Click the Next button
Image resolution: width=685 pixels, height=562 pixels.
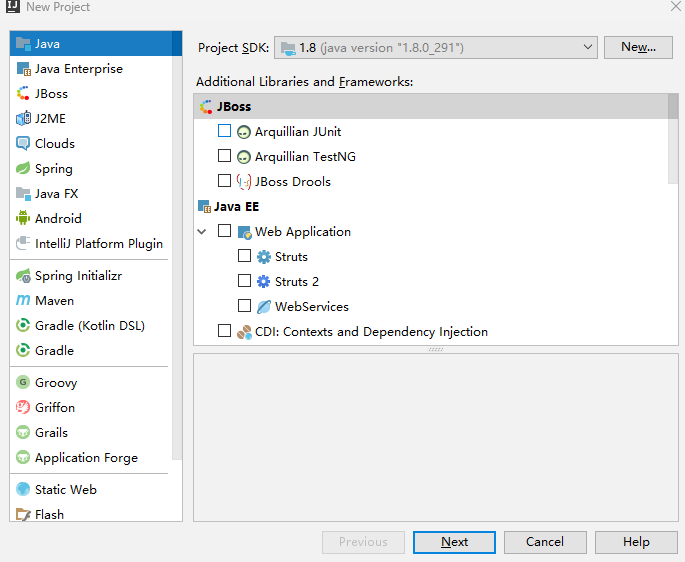click(x=454, y=542)
